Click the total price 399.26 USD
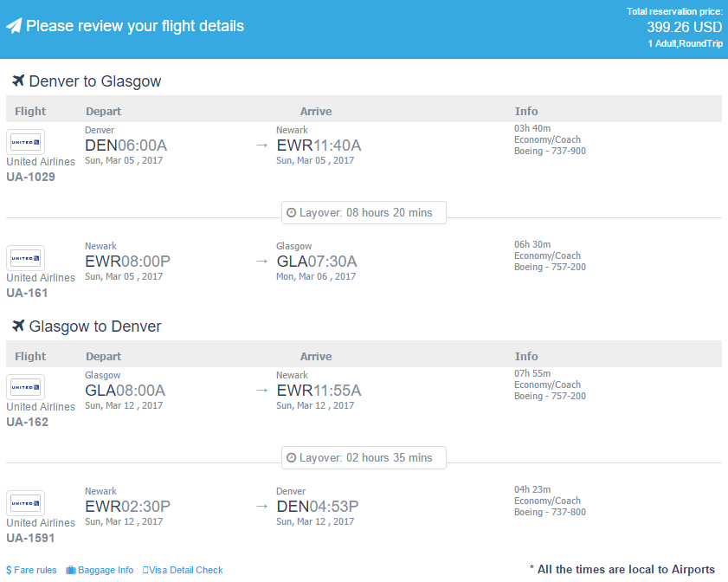728x582 pixels. pyautogui.click(x=685, y=27)
